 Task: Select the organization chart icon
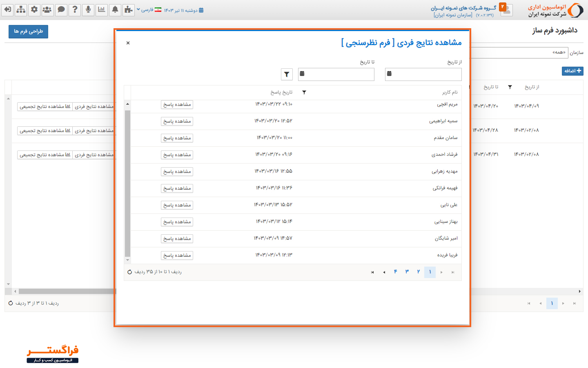coord(20,10)
